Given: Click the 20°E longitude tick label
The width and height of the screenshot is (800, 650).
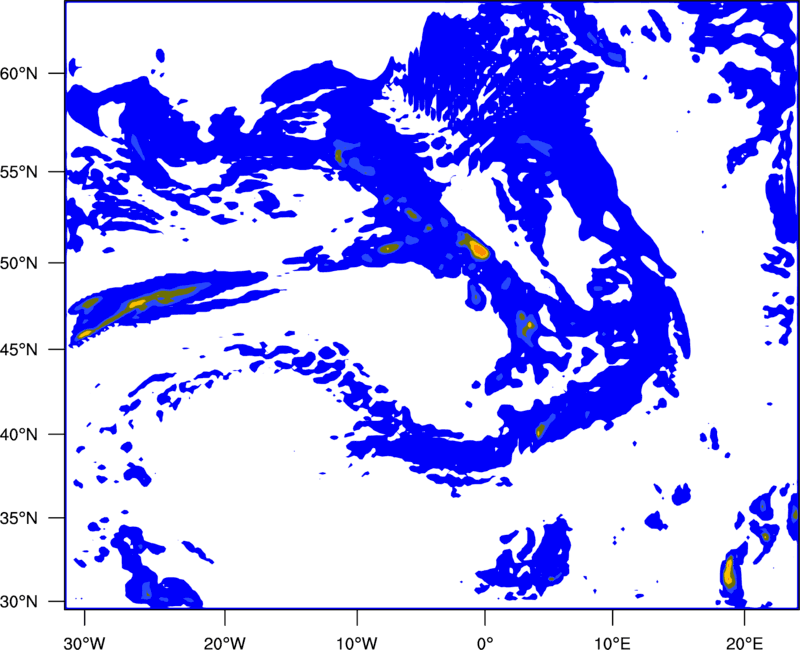Looking at the screenshot, I should pos(744,643).
